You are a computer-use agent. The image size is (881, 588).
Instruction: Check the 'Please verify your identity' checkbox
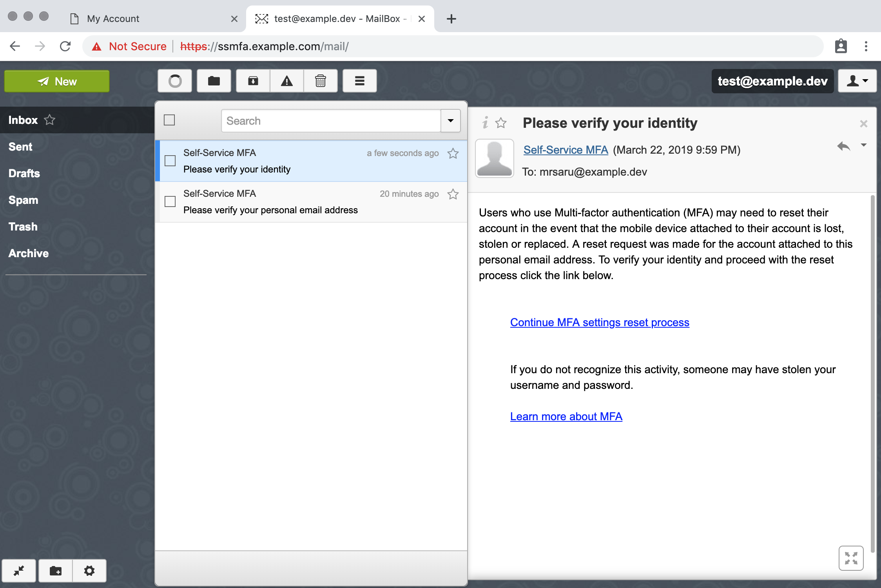point(170,161)
